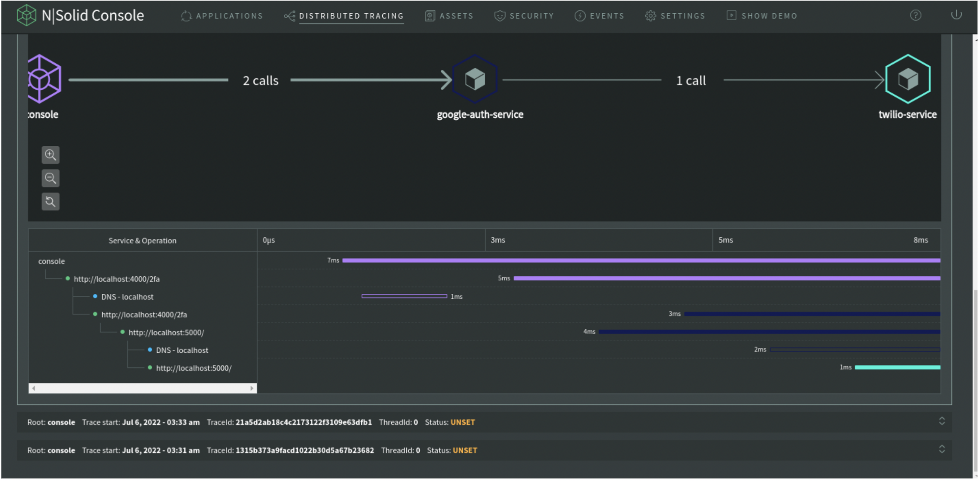Select the 7ms console span bar
980x481 pixels.
641,260
